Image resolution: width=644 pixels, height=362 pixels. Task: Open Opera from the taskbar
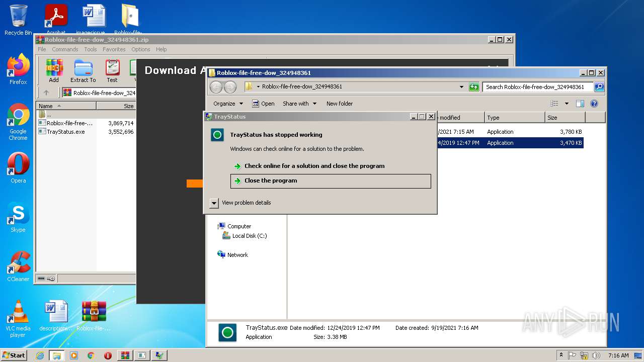click(x=108, y=355)
